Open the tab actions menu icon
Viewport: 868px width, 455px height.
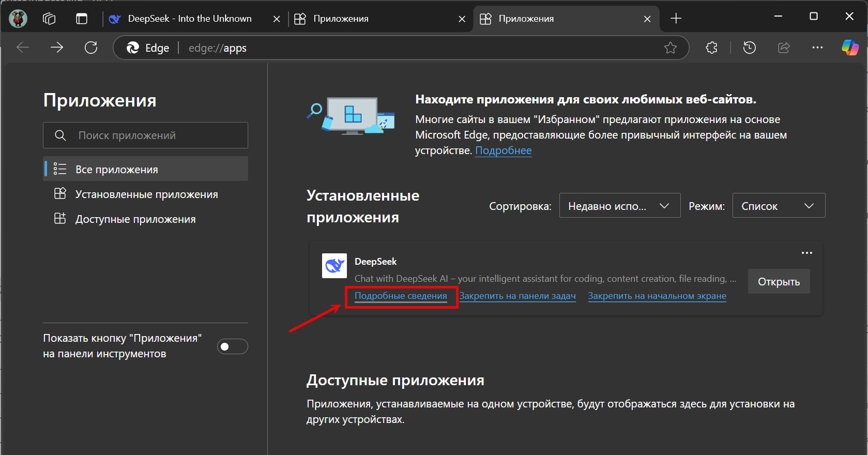click(82, 19)
